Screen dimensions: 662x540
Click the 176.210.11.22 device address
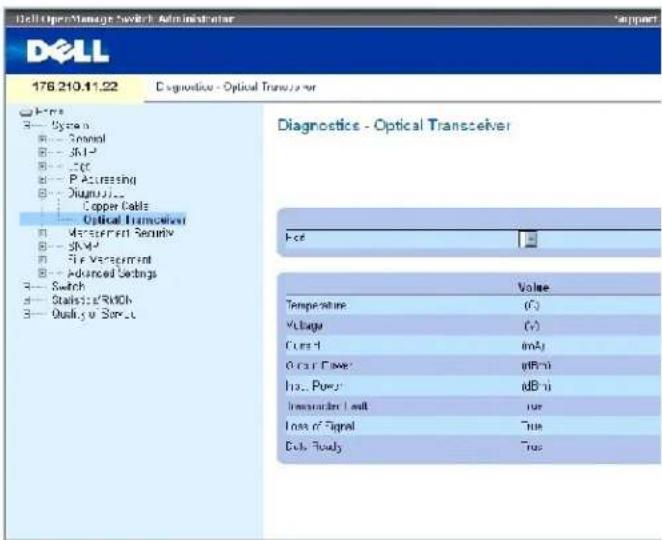[x=75, y=87]
